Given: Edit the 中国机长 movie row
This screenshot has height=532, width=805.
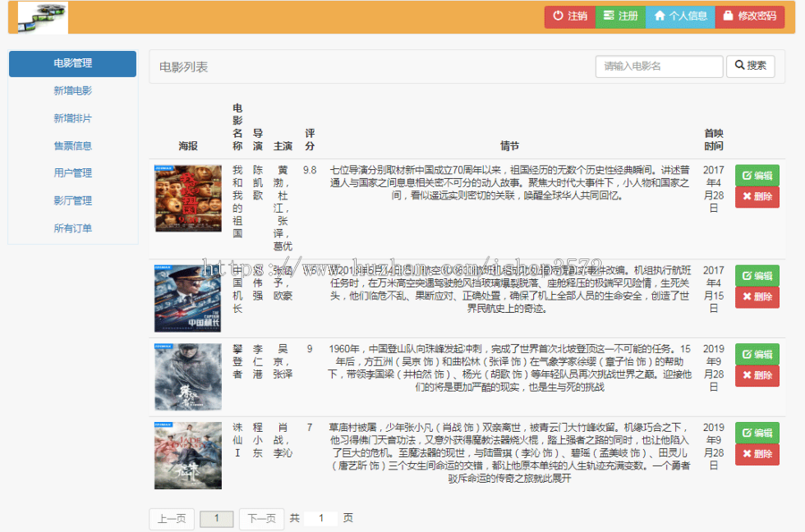Looking at the screenshot, I should 758,275.
